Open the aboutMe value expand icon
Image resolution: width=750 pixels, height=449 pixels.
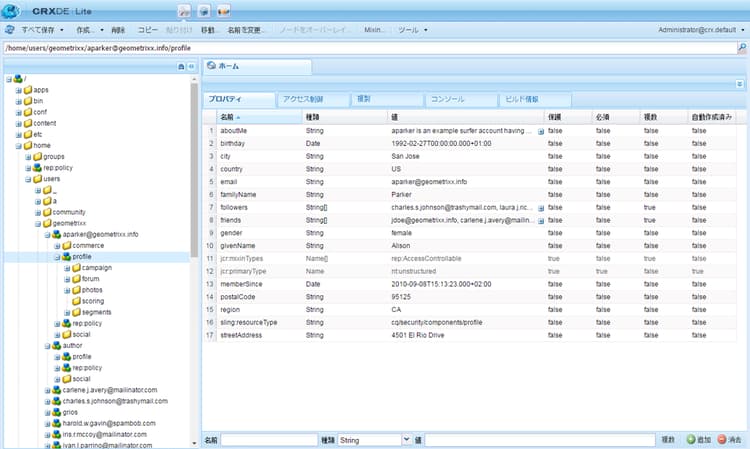(541, 131)
